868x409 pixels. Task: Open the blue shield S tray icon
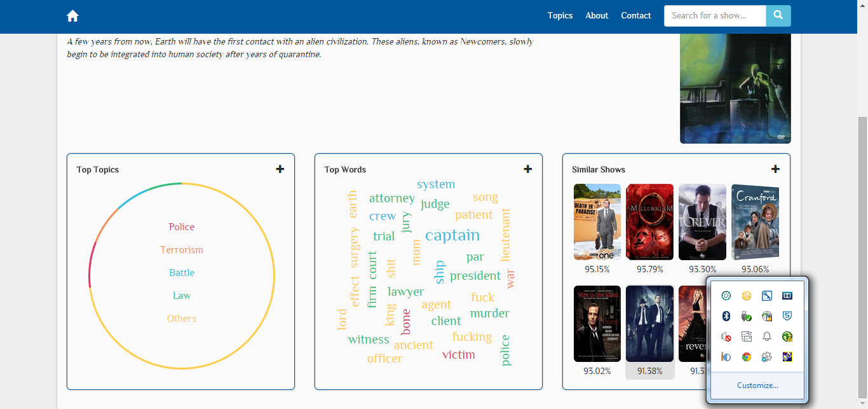[787, 316]
